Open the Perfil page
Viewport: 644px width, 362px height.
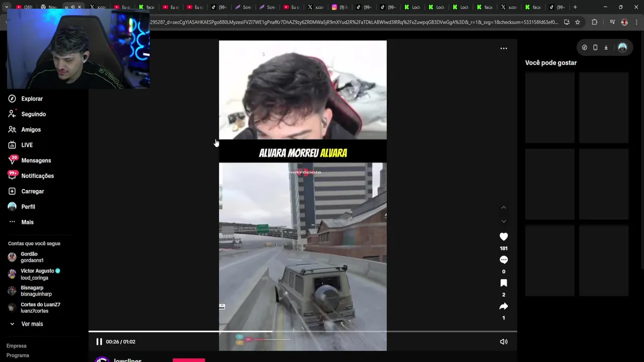[22, 207]
